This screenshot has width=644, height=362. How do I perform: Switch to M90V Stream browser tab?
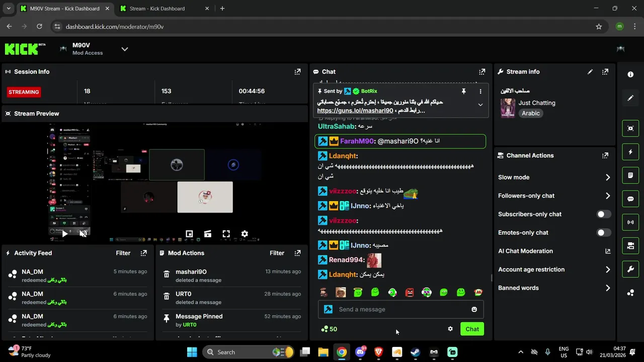point(65,9)
